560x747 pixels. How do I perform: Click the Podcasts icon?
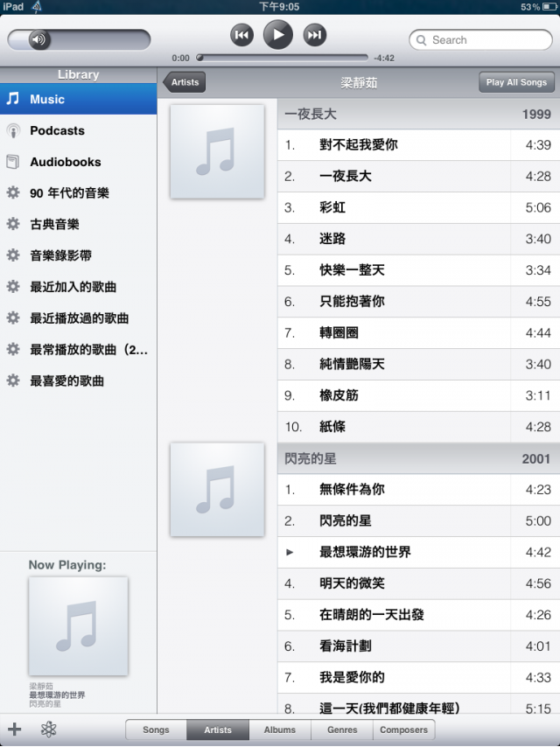pyautogui.click(x=13, y=130)
